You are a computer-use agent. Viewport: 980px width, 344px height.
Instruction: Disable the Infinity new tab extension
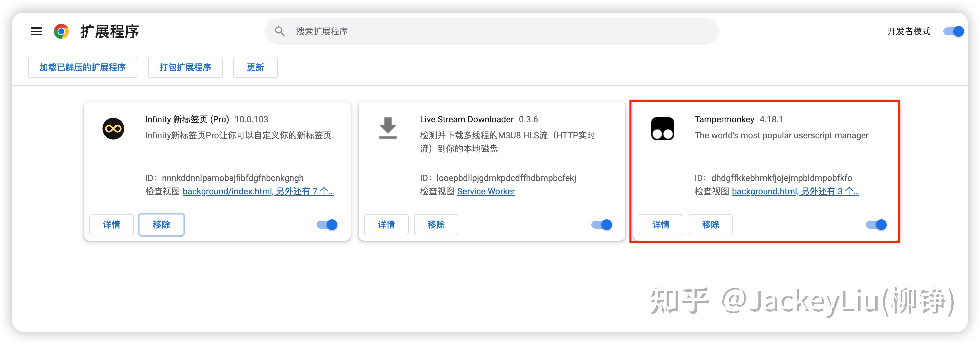point(327,225)
